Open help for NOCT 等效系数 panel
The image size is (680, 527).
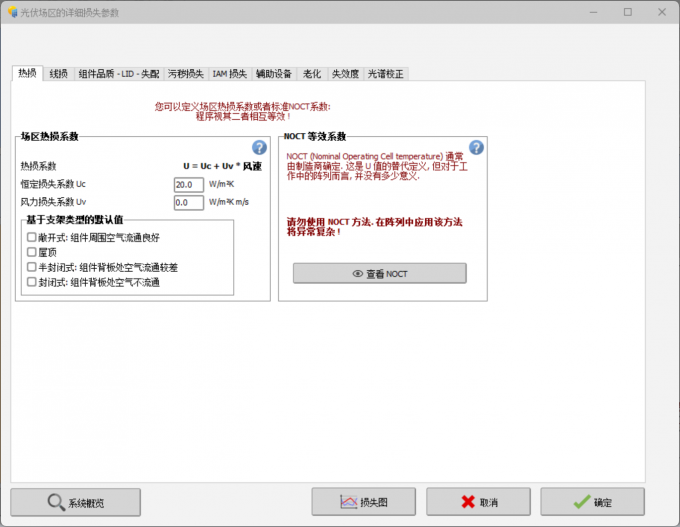click(476, 148)
